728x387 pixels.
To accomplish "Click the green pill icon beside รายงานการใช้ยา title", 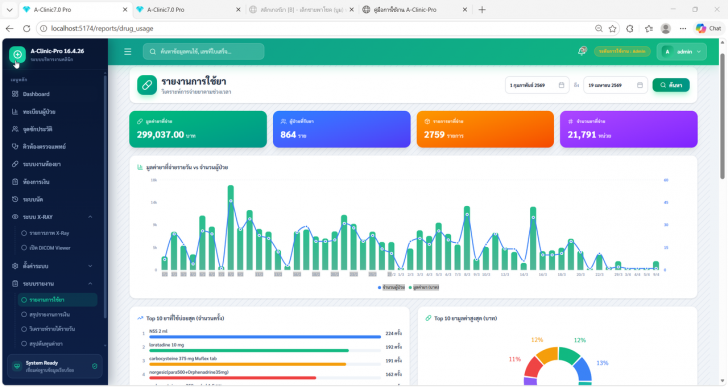I will coord(147,85).
